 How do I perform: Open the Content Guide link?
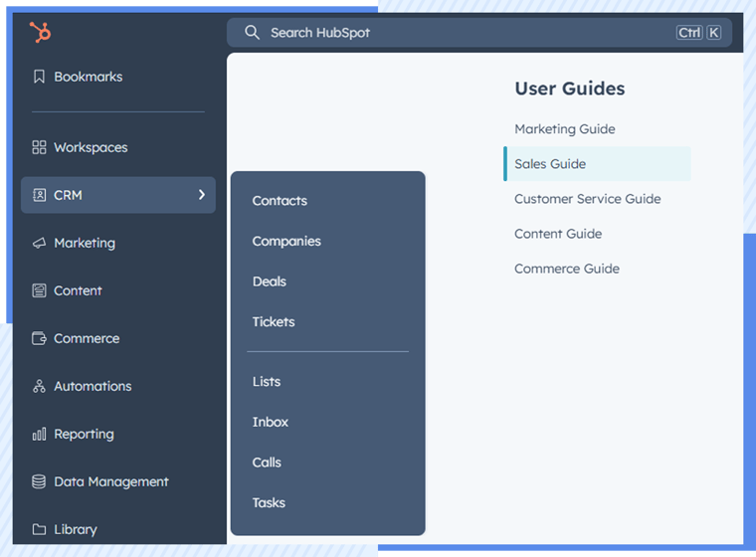click(558, 234)
